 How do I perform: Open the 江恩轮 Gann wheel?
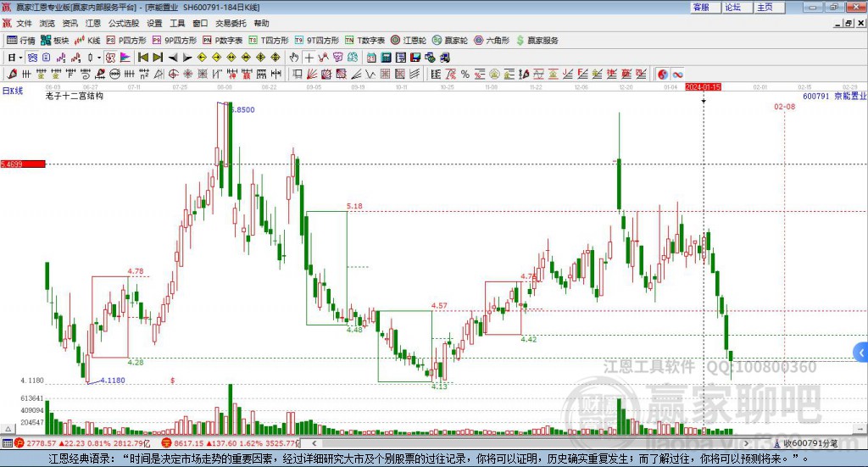[409, 41]
